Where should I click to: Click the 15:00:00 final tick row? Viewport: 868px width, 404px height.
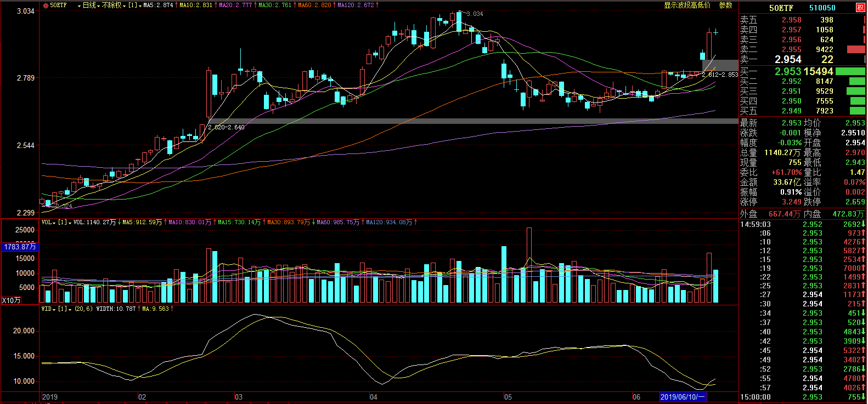pos(803,397)
